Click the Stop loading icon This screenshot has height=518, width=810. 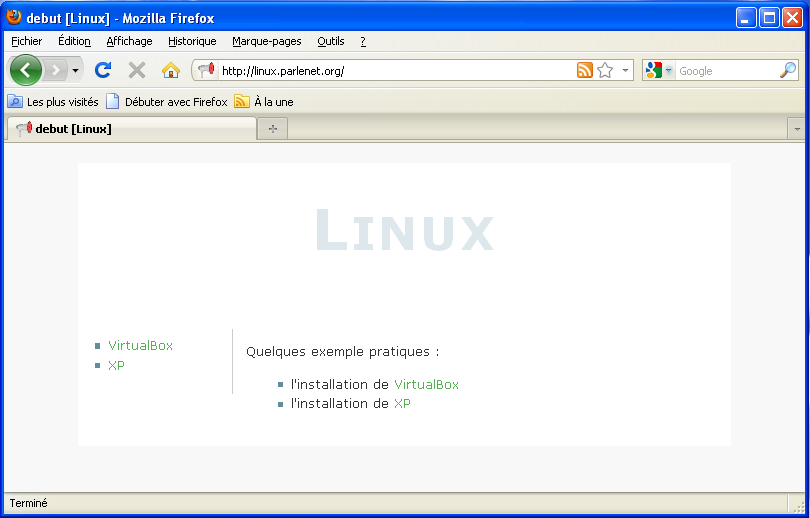click(x=137, y=70)
